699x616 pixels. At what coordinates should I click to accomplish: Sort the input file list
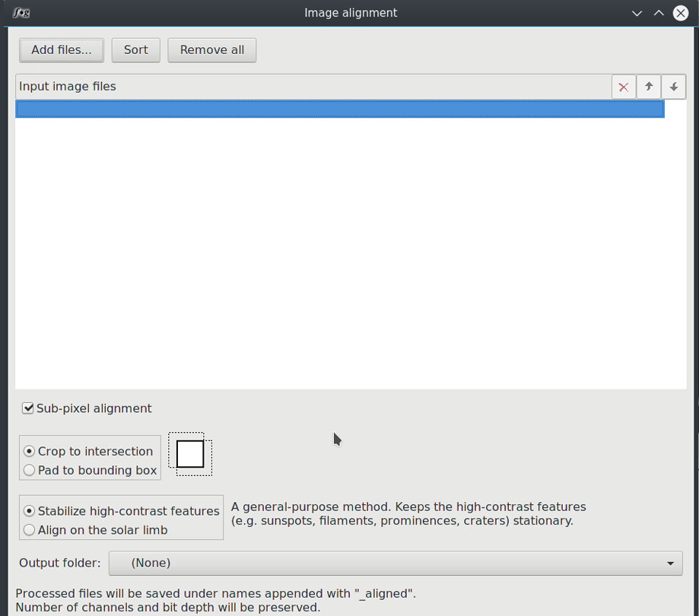tap(136, 50)
